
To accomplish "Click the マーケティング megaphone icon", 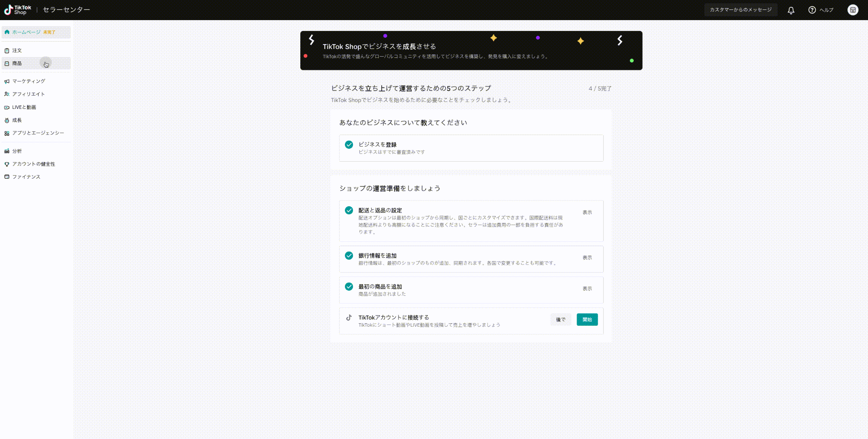I will click(7, 81).
